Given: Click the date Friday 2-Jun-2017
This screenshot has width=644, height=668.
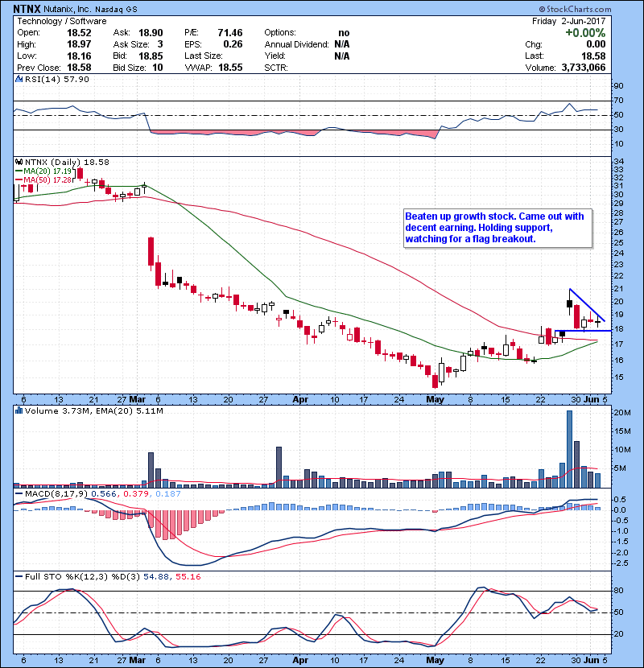Looking at the screenshot, I should pyautogui.click(x=568, y=21).
